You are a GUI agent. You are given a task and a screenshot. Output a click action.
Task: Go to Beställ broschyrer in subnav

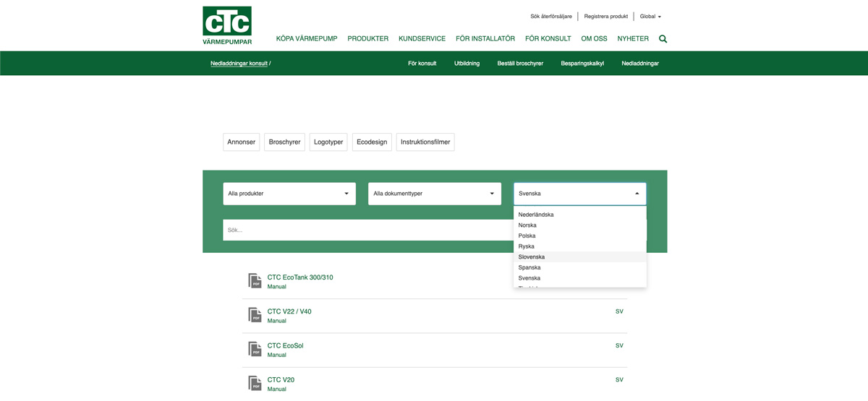point(520,64)
